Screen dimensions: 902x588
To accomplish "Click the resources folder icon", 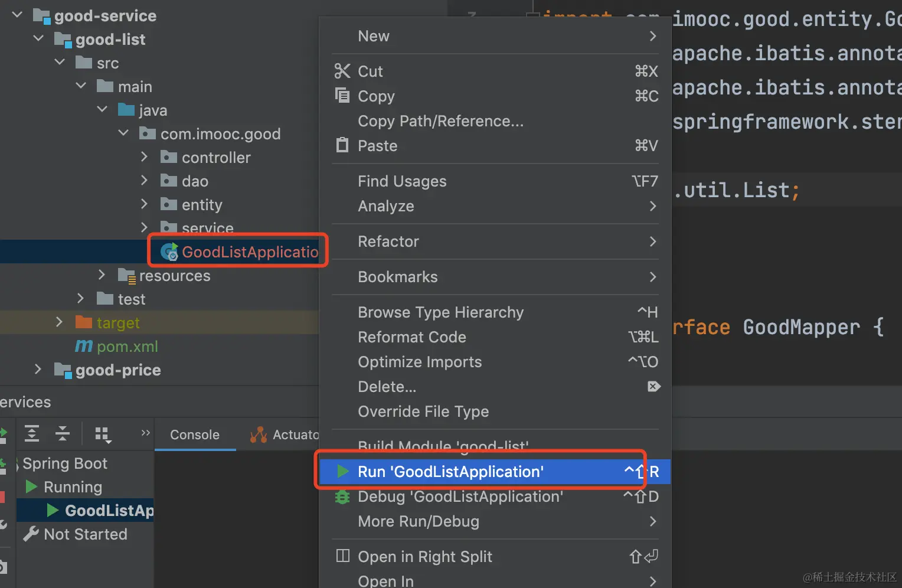I will point(127,276).
